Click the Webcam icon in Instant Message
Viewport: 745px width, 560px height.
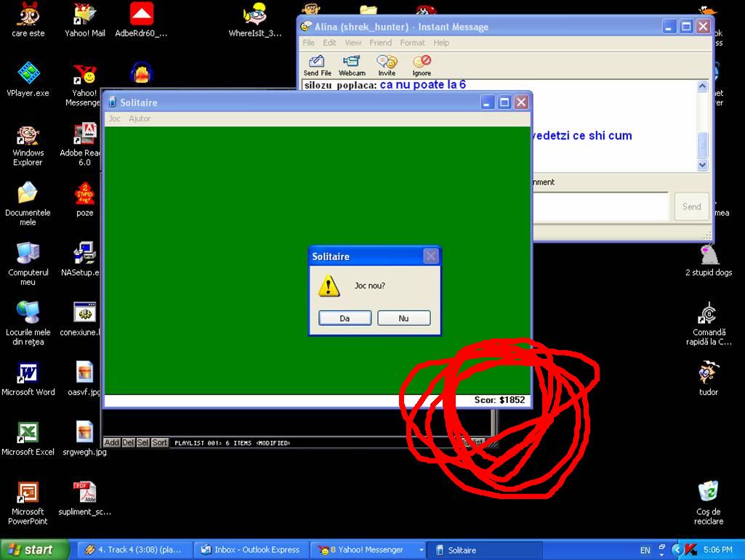click(352, 65)
